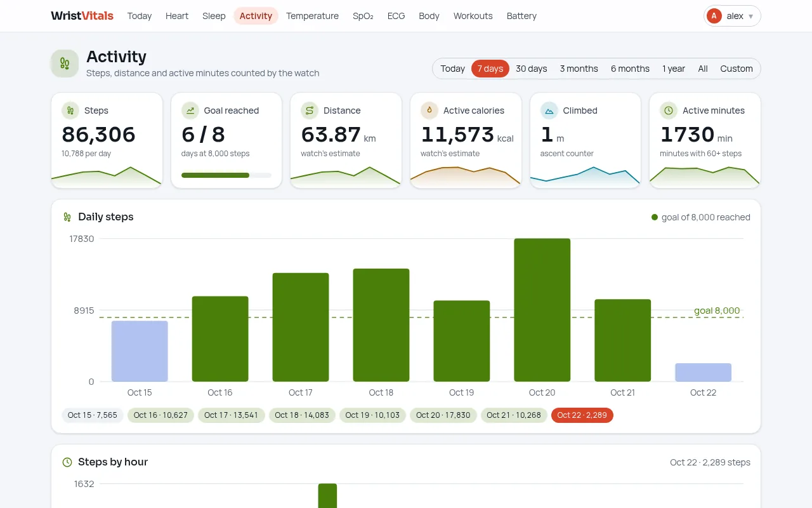Click the Active calories sparkline
812x508 pixels.
coord(466,176)
